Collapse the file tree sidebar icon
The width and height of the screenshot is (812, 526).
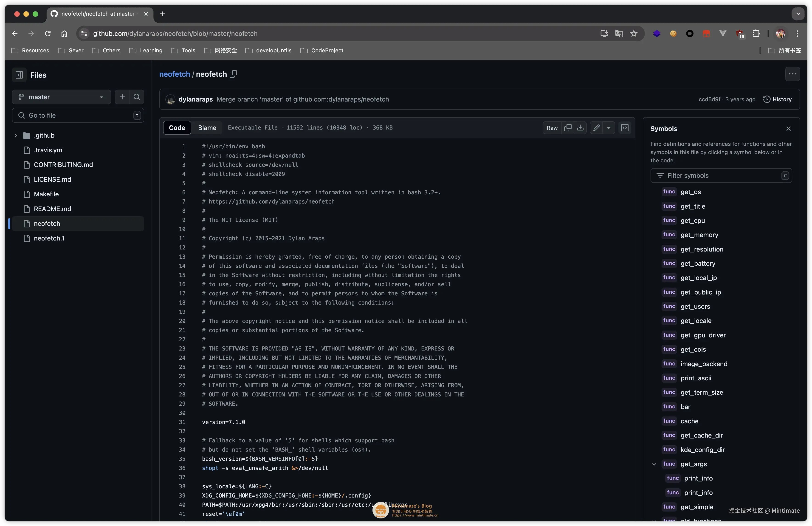(20, 75)
